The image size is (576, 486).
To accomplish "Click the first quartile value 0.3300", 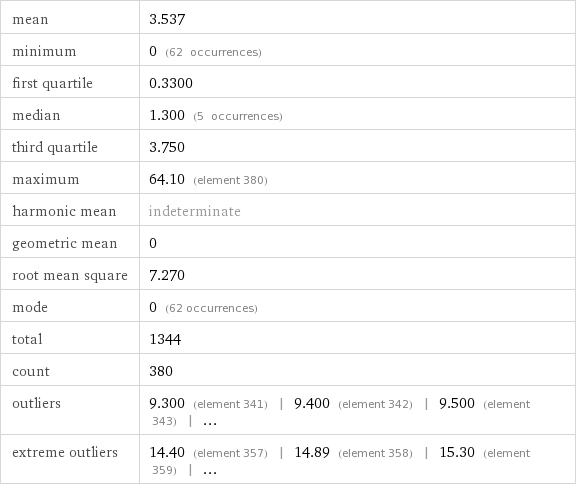I will [171, 83].
